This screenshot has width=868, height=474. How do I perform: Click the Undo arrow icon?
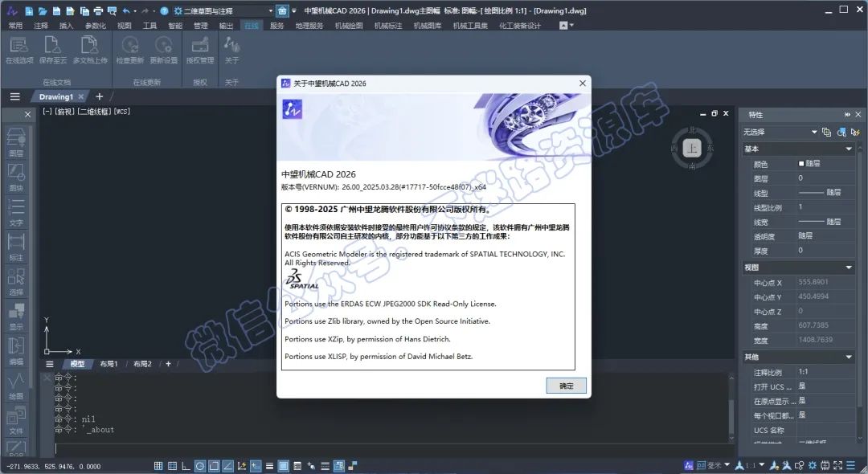click(126, 10)
